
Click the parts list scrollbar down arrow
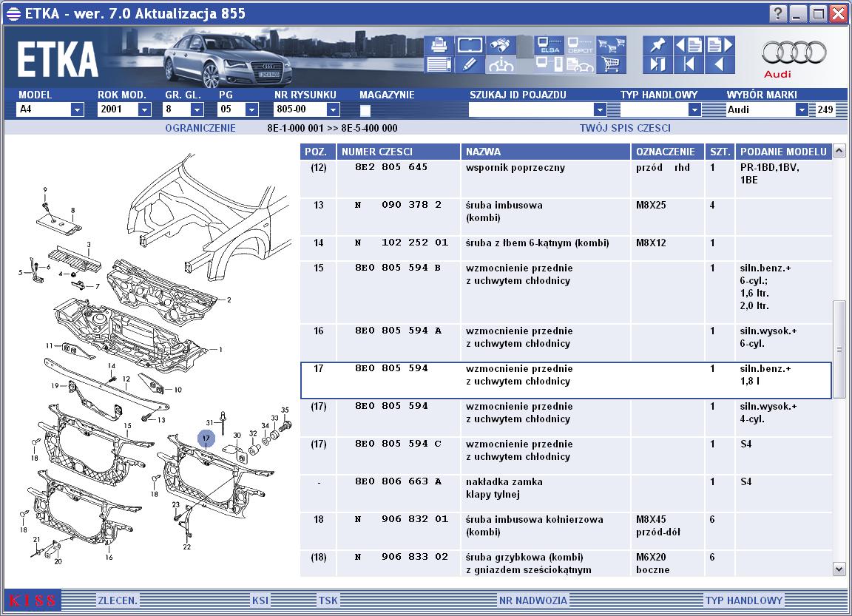[839, 569]
